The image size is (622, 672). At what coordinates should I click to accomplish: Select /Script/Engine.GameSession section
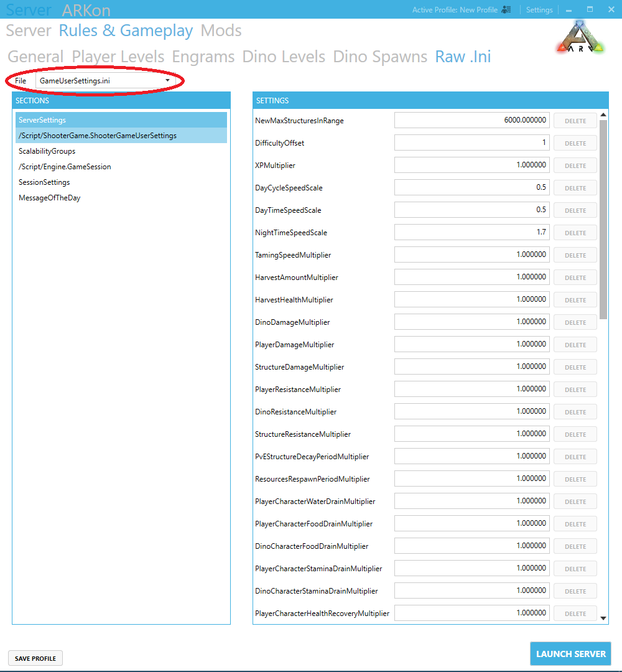[x=65, y=167]
